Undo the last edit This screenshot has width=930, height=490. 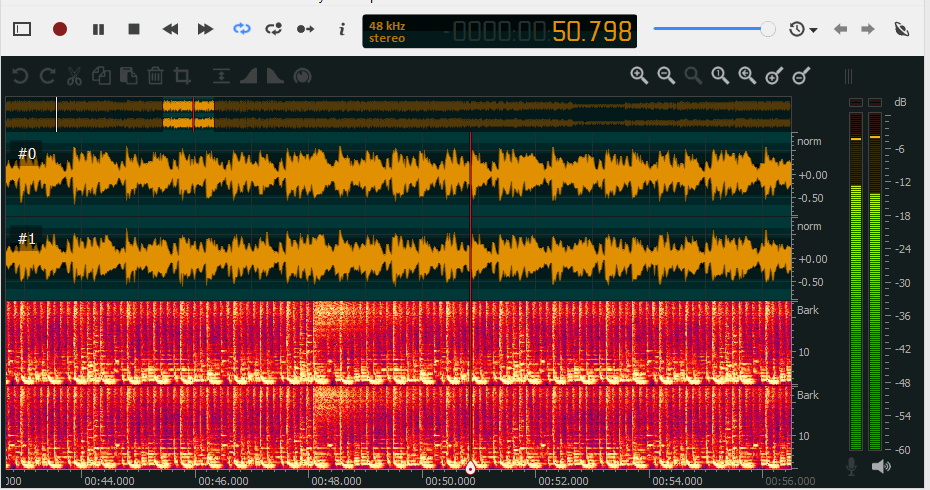pyautogui.click(x=20, y=76)
